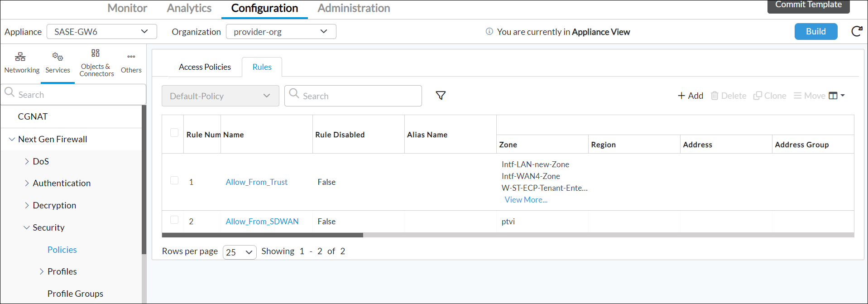
Task: Click the sidebar Search input field
Action: [73, 95]
